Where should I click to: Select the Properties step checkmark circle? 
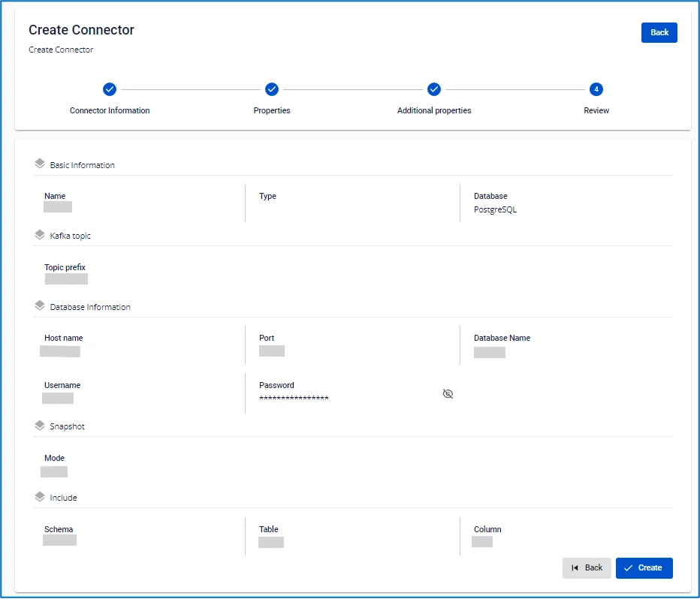point(272,89)
